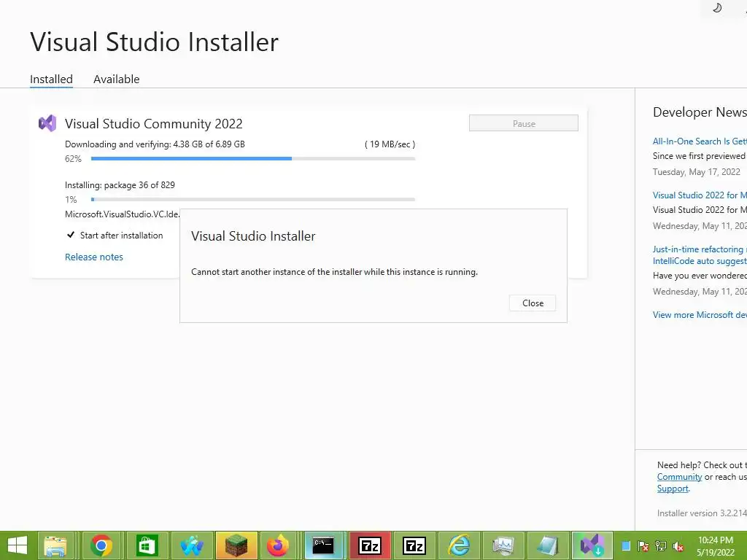This screenshot has width=747, height=560.
Task: Switch to the Available tab
Action: click(116, 79)
